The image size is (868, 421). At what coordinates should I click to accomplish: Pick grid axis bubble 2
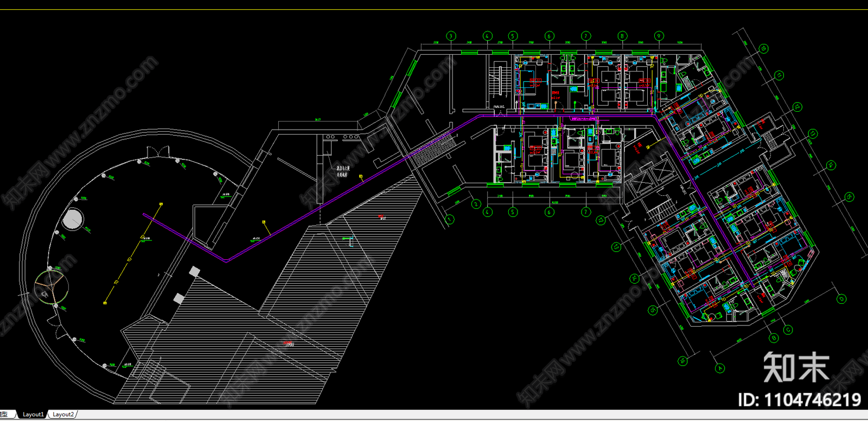[x=476, y=204]
